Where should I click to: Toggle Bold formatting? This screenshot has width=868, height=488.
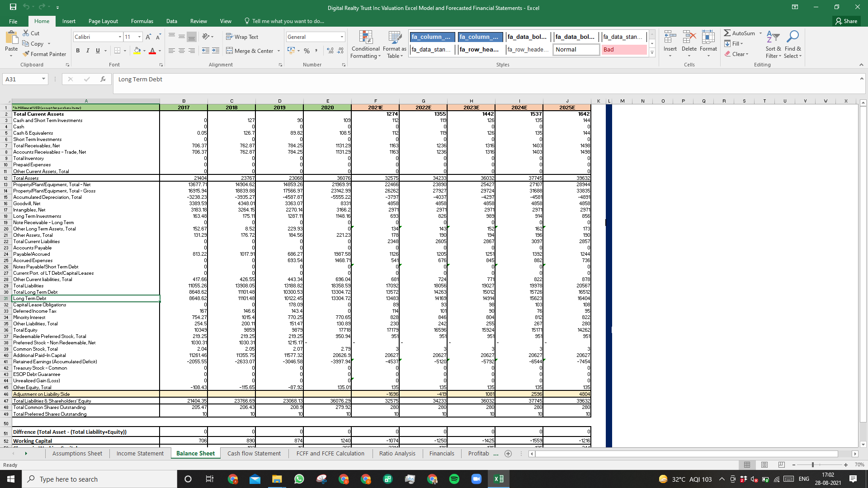point(78,51)
